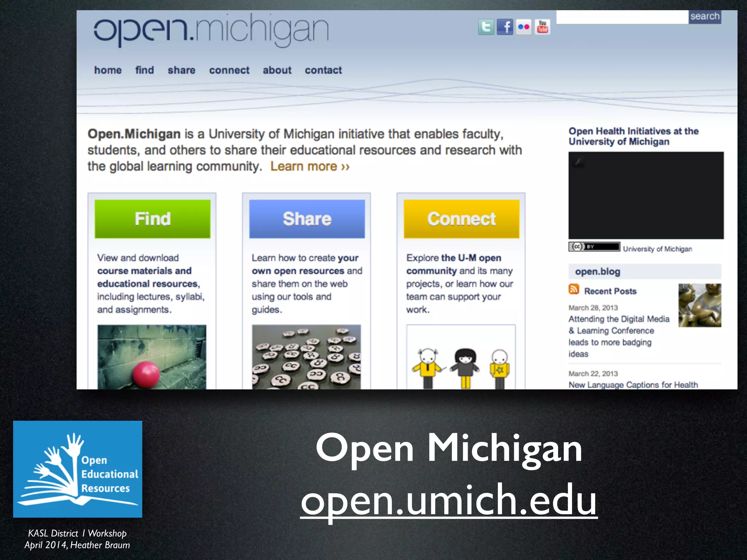The image size is (747, 560).
Task: Open the contact navigation item
Action: coord(324,70)
